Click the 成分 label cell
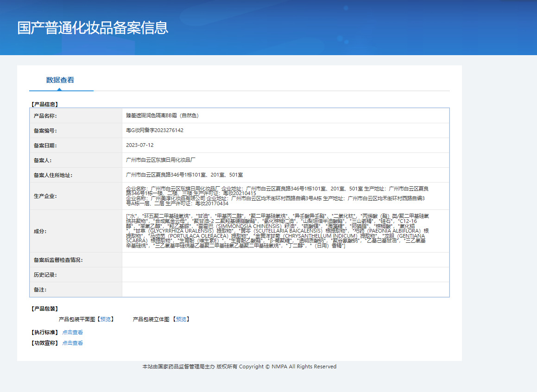Image resolution: width=537 pixels, height=392 pixels. click(x=76, y=231)
